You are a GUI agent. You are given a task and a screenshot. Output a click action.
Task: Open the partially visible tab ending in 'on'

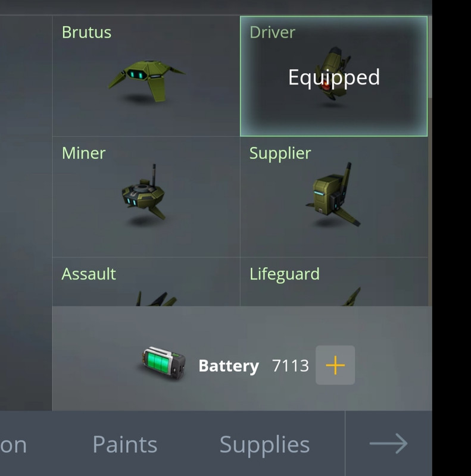pyautogui.click(x=13, y=446)
